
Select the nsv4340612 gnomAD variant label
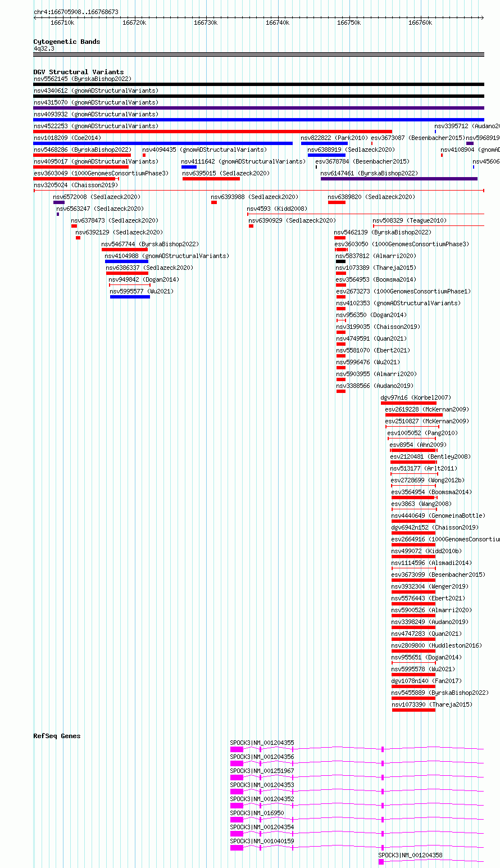click(x=96, y=91)
